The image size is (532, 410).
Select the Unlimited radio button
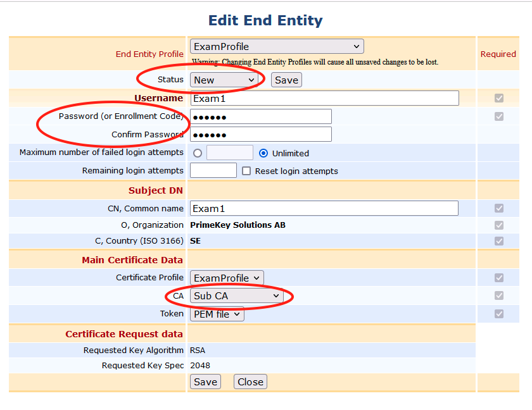(x=263, y=153)
